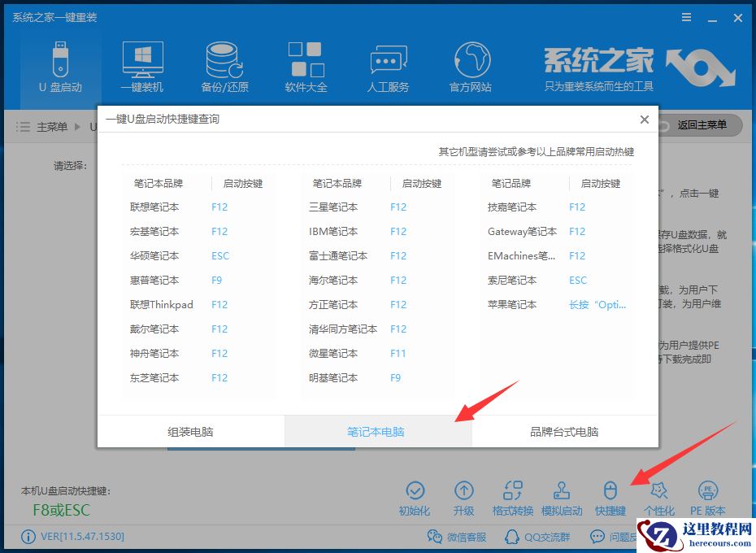Open 软件大全 software collection

306,65
